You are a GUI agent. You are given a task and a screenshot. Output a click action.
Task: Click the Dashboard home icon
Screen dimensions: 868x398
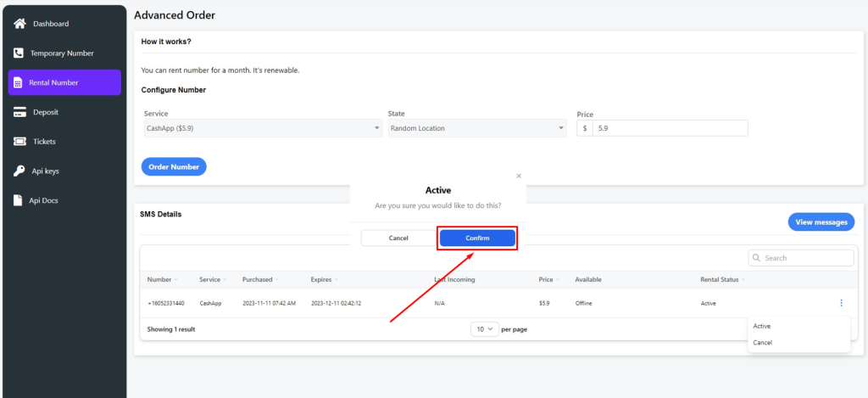[x=19, y=23]
